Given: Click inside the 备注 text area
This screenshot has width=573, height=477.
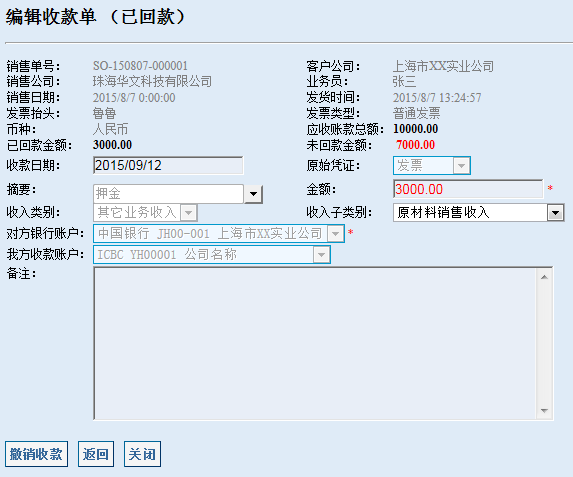Looking at the screenshot, I should [x=316, y=343].
